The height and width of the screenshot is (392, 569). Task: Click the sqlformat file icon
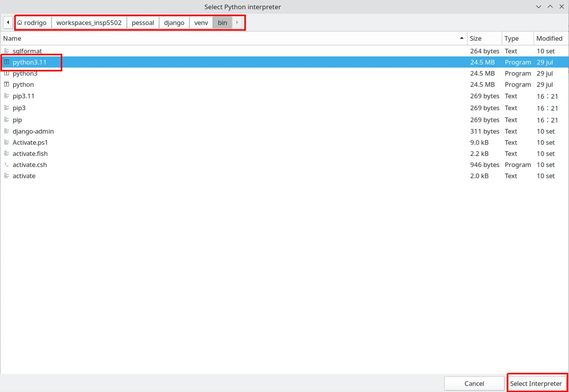(7, 51)
